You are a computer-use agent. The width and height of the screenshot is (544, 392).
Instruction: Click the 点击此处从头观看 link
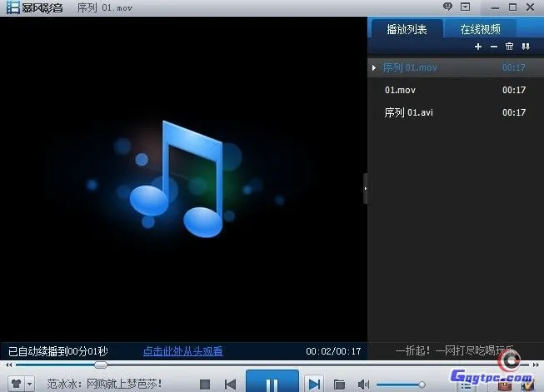point(182,352)
